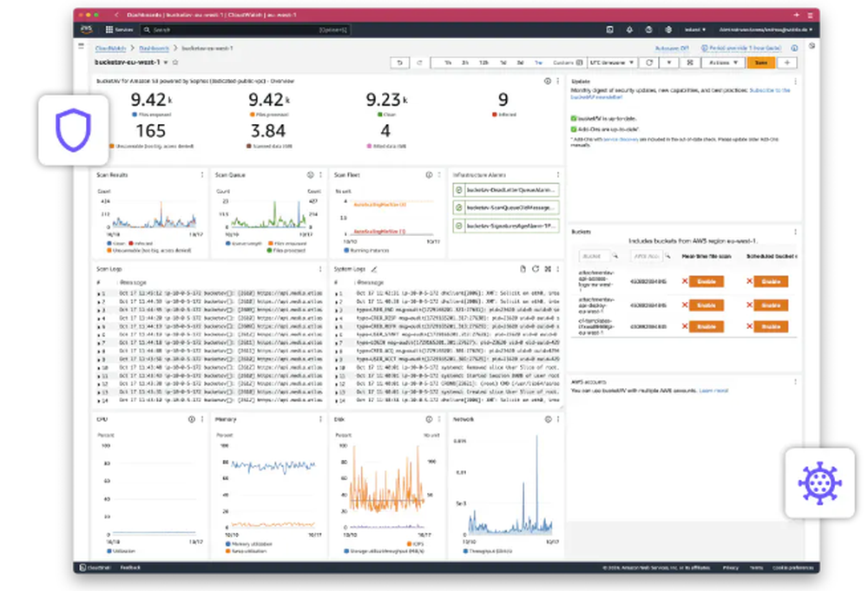Open the account menu in top right
Viewport: 868px width, 591px height.
click(x=766, y=30)
